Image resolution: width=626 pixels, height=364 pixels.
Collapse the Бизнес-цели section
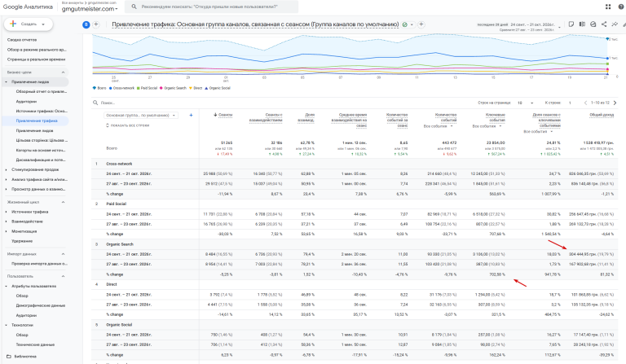(63, 72)
